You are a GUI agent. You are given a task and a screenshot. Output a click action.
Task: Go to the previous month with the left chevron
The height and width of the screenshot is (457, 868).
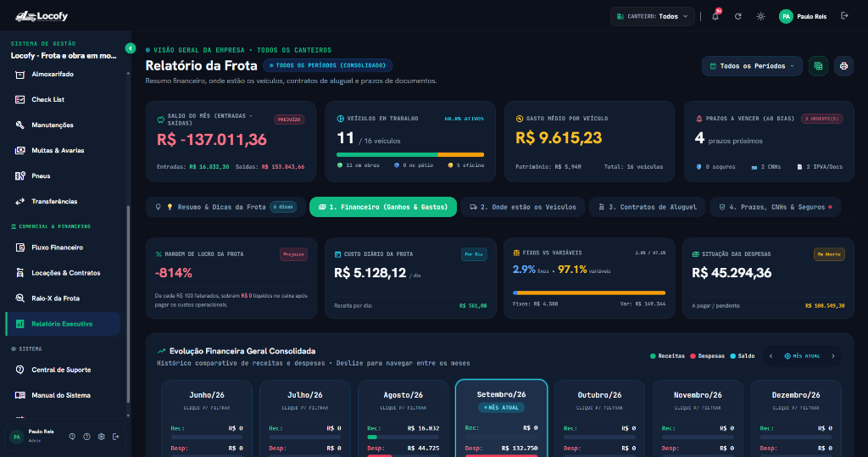coord(771,356)
